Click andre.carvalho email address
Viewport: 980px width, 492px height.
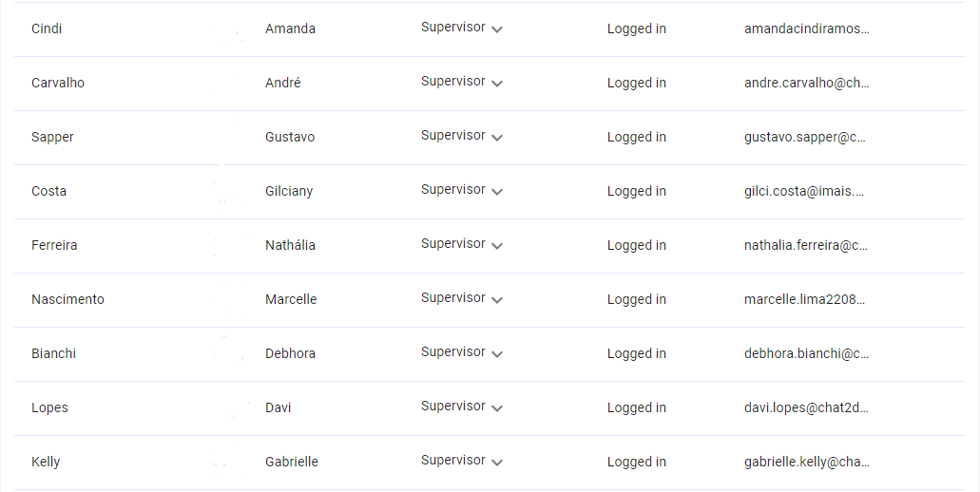(x=806, y=83)
